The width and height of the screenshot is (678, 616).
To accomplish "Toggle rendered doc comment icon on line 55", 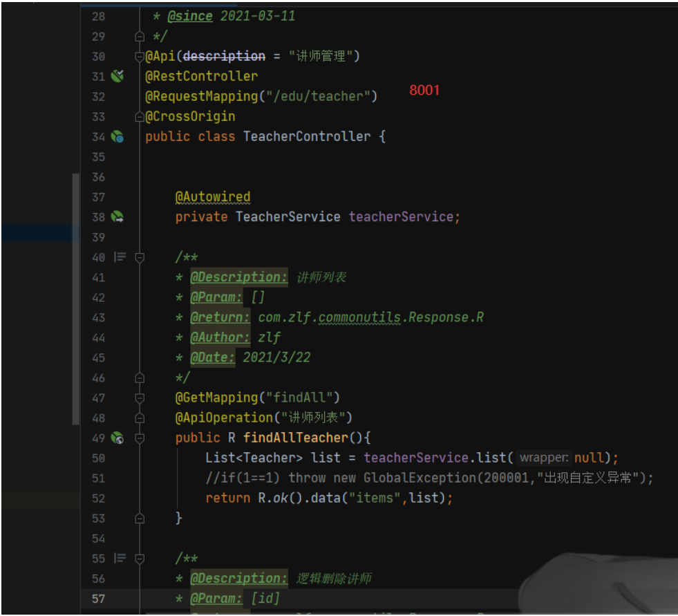I will tap(120, 559).
